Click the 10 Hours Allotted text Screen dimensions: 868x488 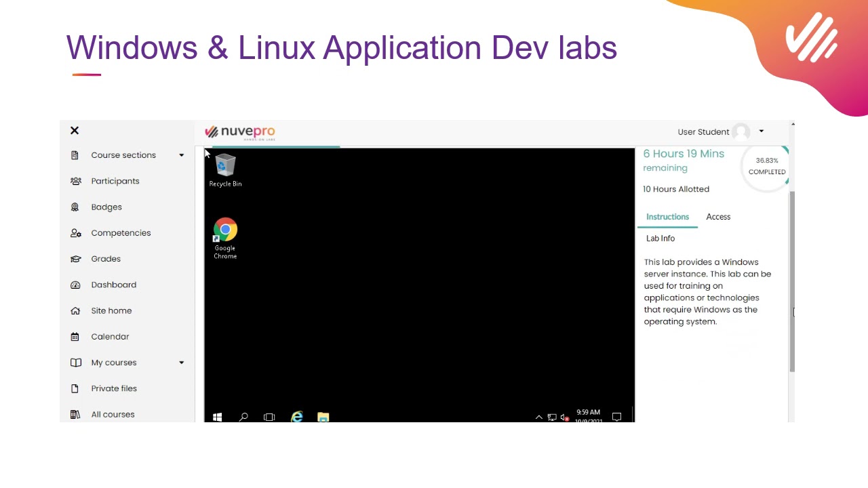tap(676, 189)
